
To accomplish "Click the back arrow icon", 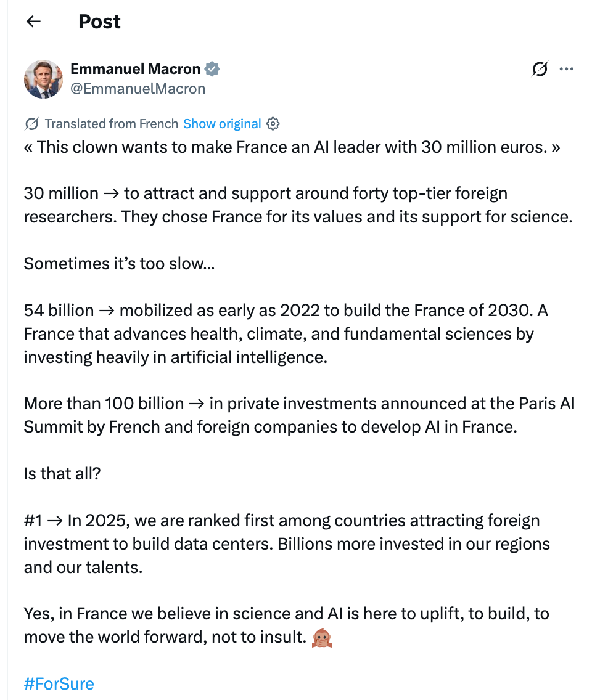I will point(33,22).
